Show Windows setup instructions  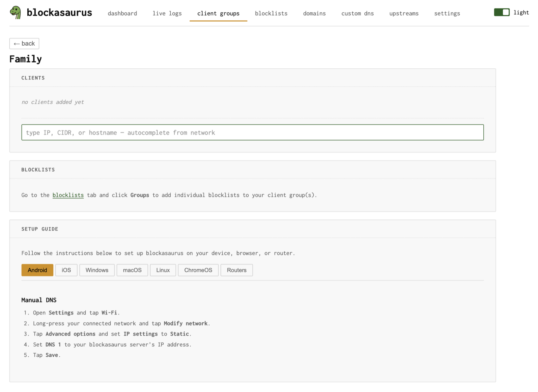(x=97, y=270)
